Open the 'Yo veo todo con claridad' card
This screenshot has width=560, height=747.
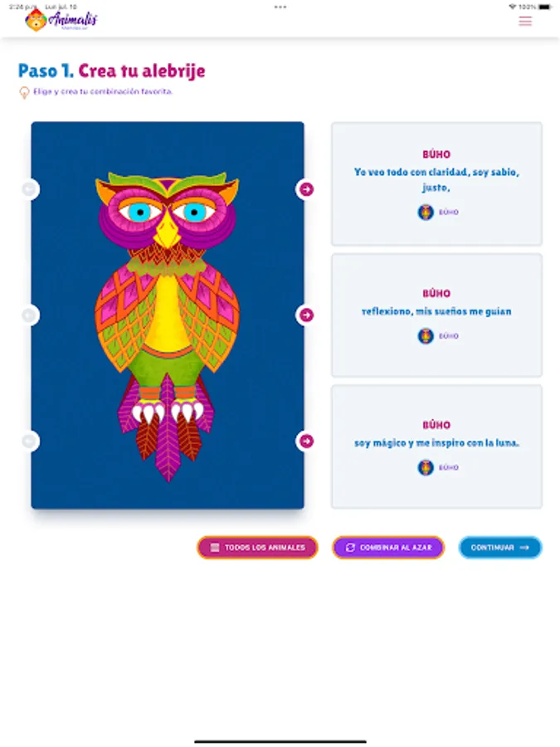(x=436, y=184)
